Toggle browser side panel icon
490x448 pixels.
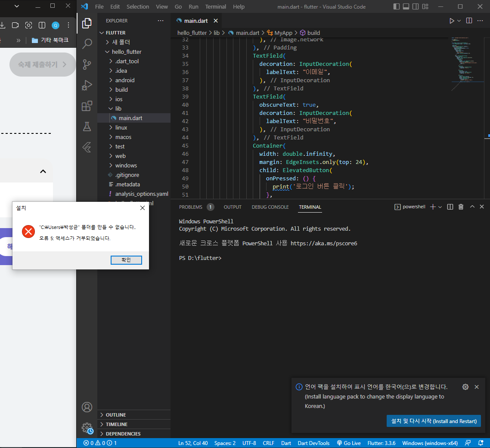coord(42,25)
